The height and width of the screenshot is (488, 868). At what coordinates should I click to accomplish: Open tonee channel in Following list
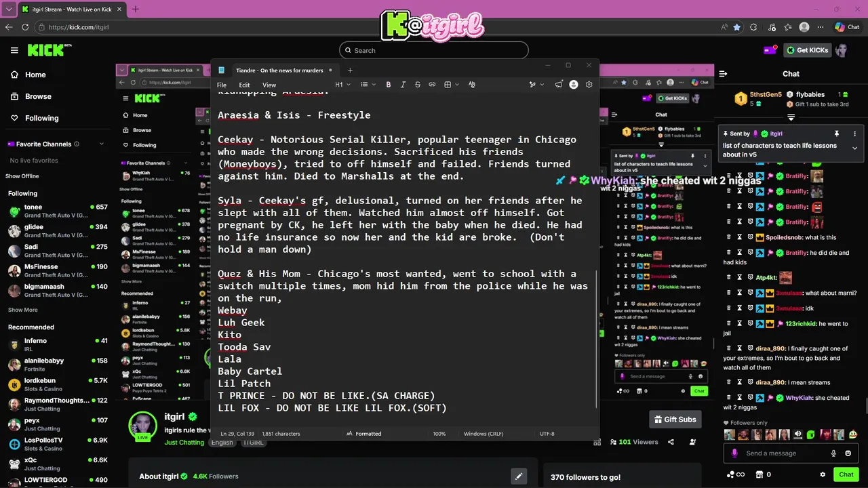coord(58,211)
